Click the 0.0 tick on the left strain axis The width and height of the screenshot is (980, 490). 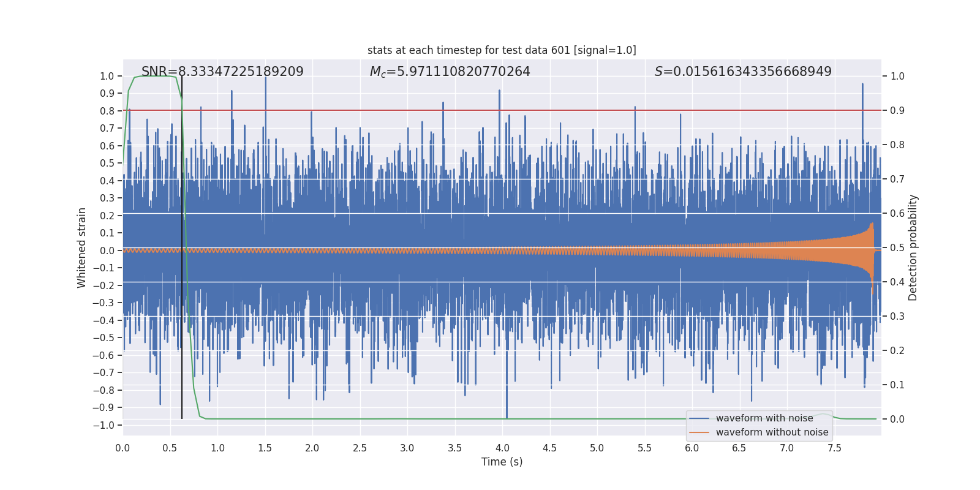click(107, 251)
